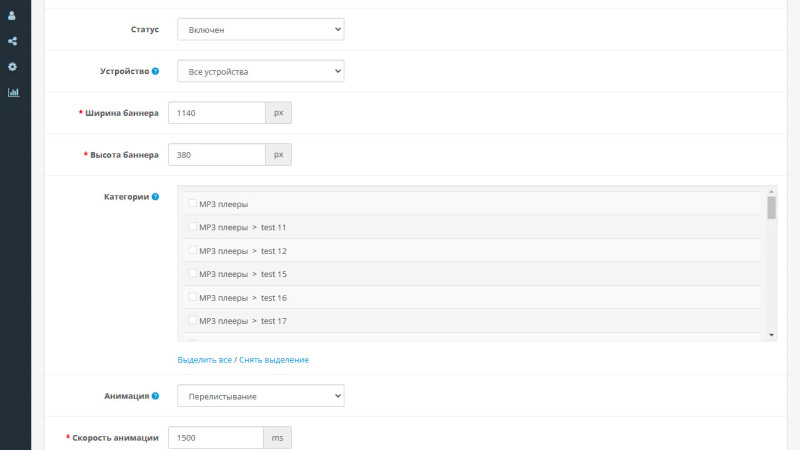Screen dimensions: 800x450
Task: Check the MP3 плееры > test 16 checkbox
Action: (192, 297)
